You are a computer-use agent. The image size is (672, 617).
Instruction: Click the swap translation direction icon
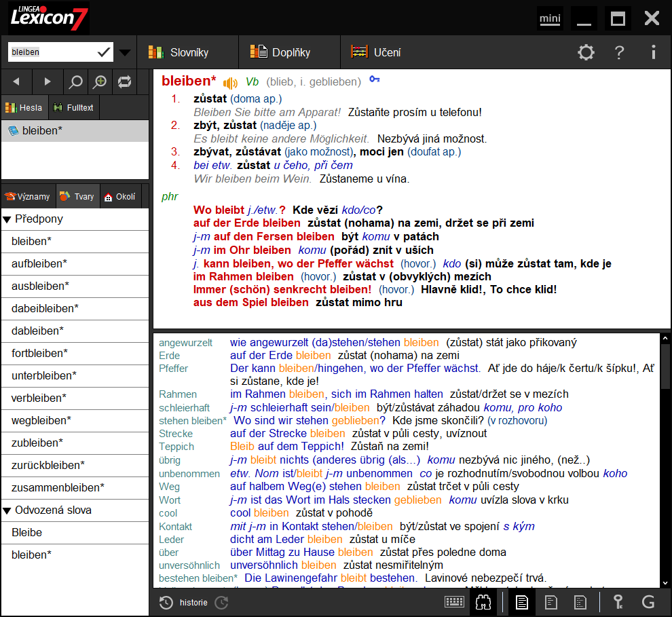pyautogui.click(x=125, y=81)
